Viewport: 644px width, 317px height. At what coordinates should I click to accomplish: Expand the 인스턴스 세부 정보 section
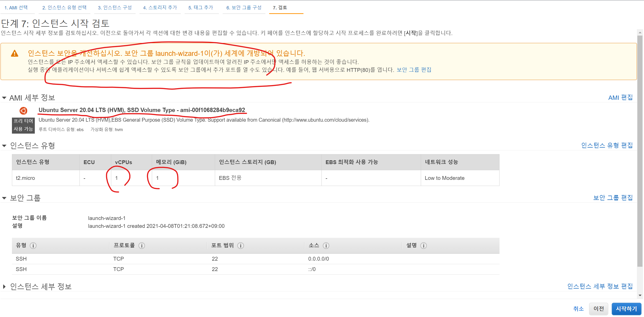[x=4, y=287]
